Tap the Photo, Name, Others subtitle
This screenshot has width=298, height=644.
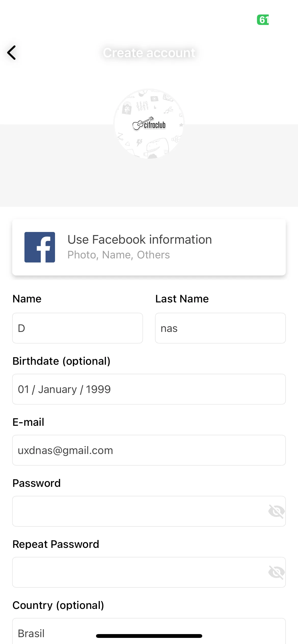(x=118, y=255)
